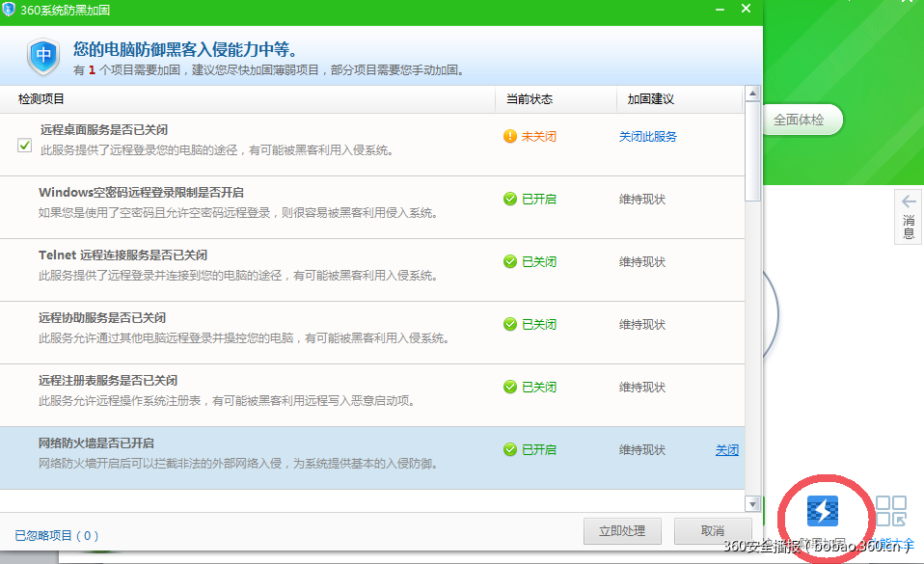Open the 关闭此服务 link

(x=647, y=136)
